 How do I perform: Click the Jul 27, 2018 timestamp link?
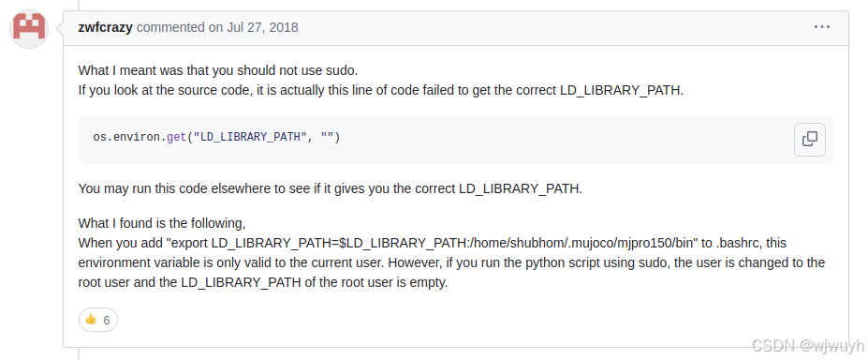(x=262, y=27)
